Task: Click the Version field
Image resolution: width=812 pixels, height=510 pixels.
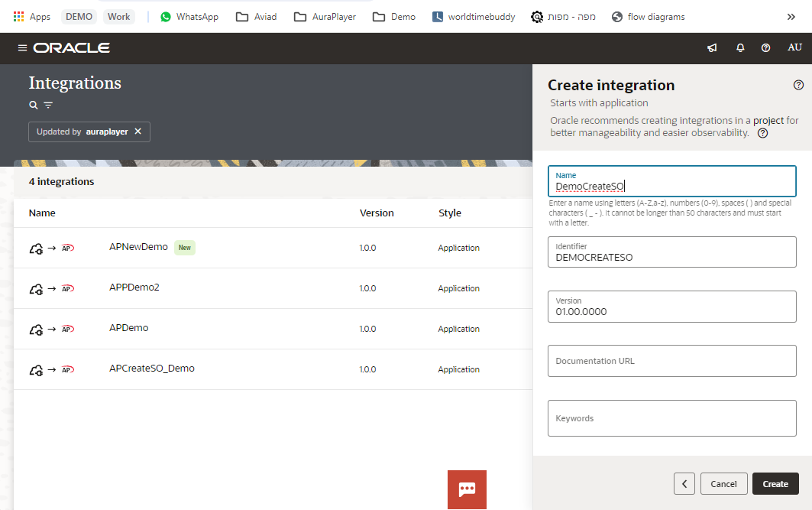Action: pos(672,307)
